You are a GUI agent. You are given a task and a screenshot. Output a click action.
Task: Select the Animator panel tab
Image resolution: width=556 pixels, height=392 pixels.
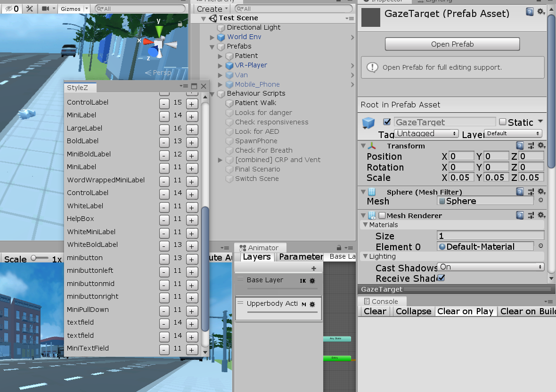click(260, 247)
